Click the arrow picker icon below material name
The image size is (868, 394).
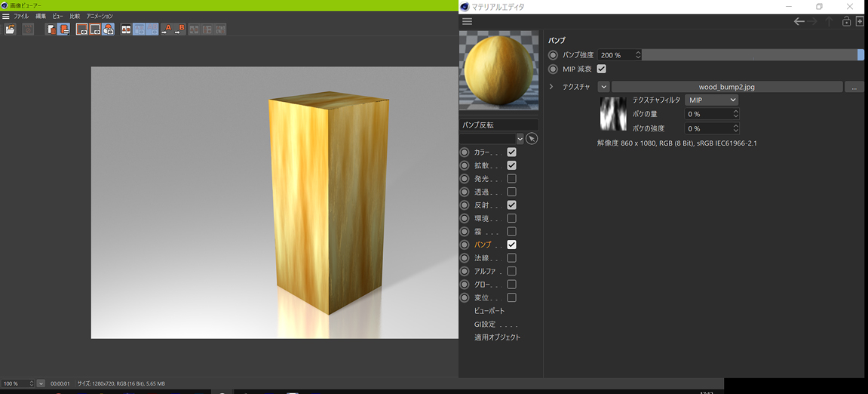coord(532,139)
